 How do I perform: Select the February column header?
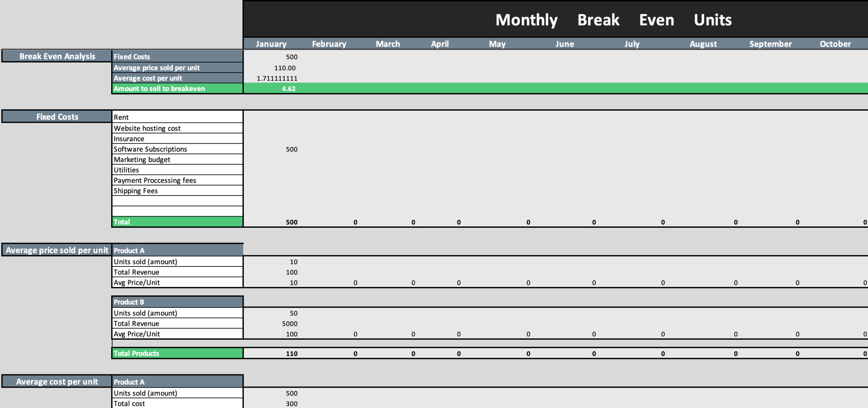coord(329,43)
